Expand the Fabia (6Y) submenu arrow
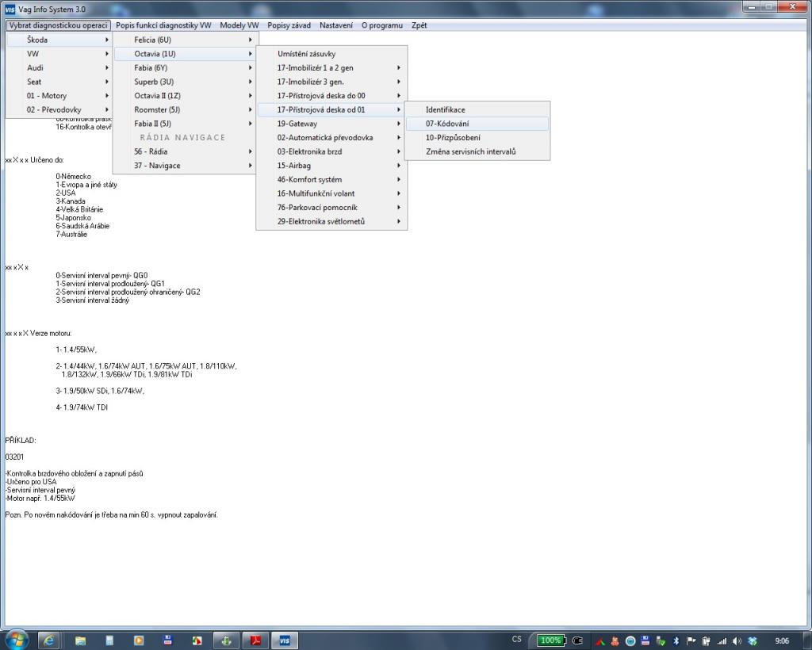This screenshot has height=650, width=812. (250, 68)
